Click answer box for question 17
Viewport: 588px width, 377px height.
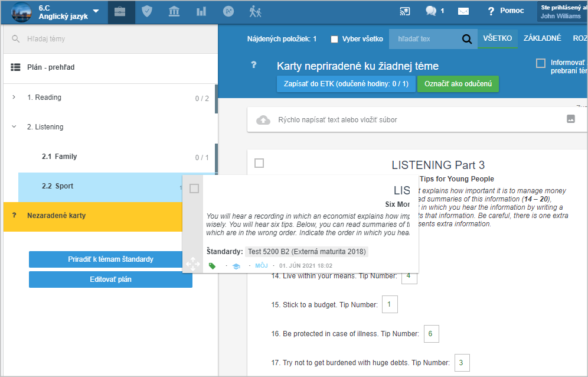pos(462,363)
